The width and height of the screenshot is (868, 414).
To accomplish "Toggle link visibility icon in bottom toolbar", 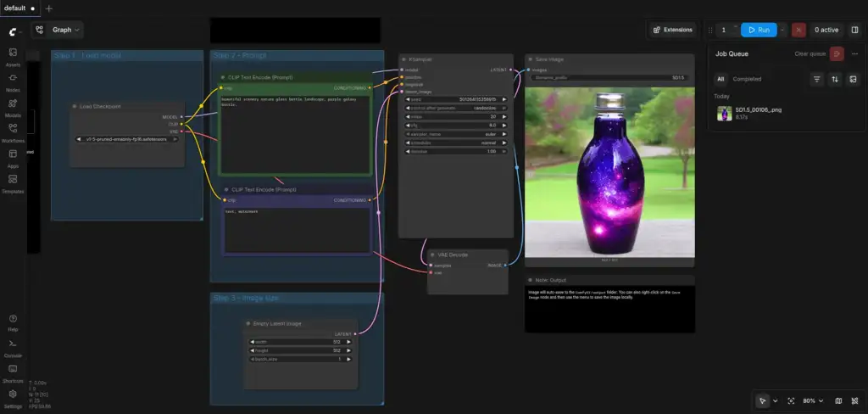I will coord(854,400).
